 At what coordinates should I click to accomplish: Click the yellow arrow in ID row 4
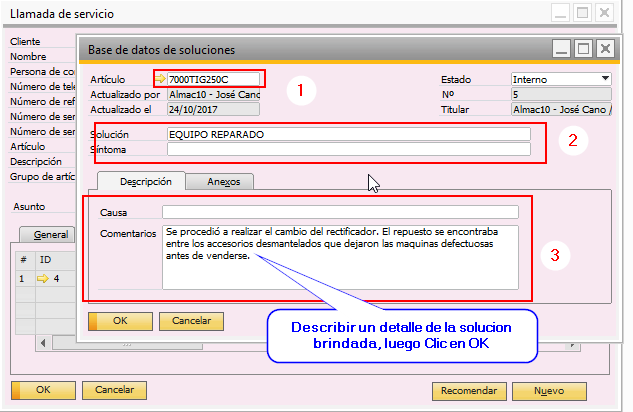click(42, 279)
